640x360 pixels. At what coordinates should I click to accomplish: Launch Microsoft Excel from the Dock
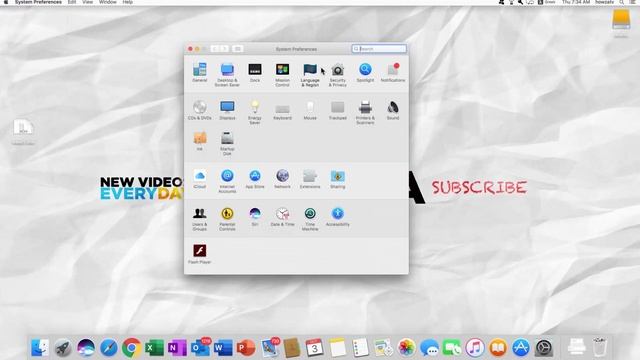[x=154, y=348]
